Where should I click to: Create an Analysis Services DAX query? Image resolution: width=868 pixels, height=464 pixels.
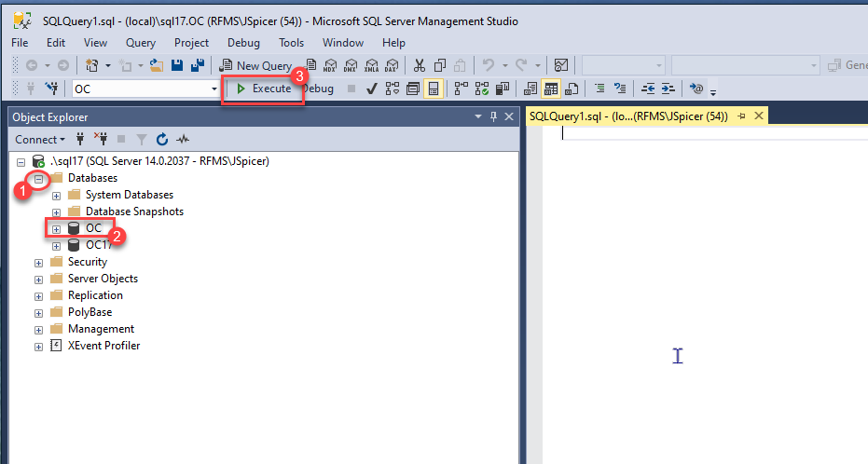coord(392,65)
